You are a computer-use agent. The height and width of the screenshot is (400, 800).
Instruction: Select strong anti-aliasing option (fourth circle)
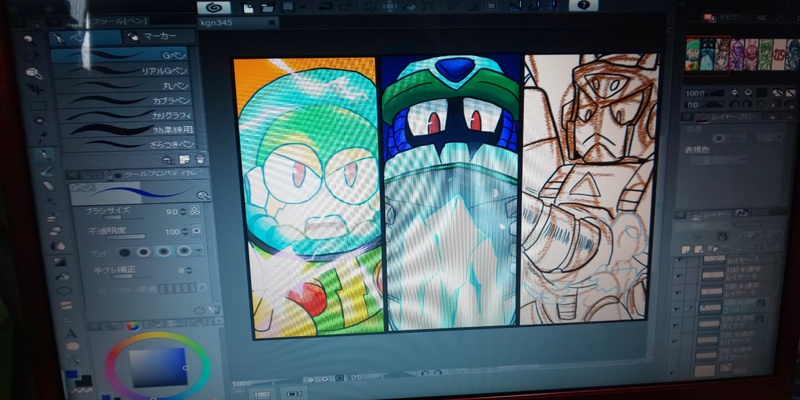click(184, 250)
